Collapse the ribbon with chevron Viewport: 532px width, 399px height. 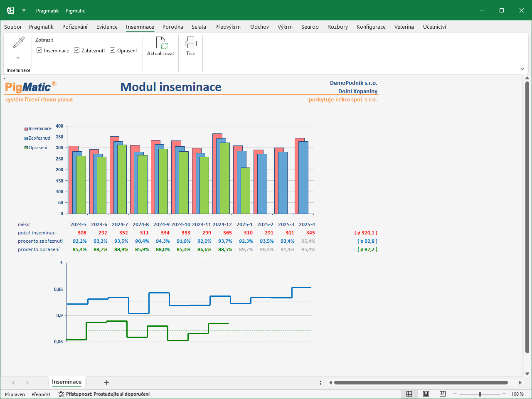[x=522, y=69]
